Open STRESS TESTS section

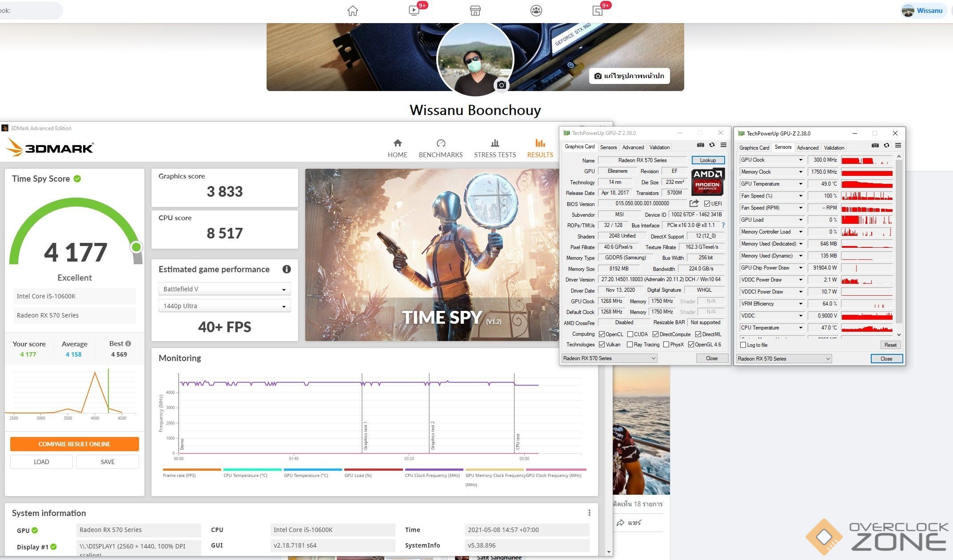coord(494,148)
